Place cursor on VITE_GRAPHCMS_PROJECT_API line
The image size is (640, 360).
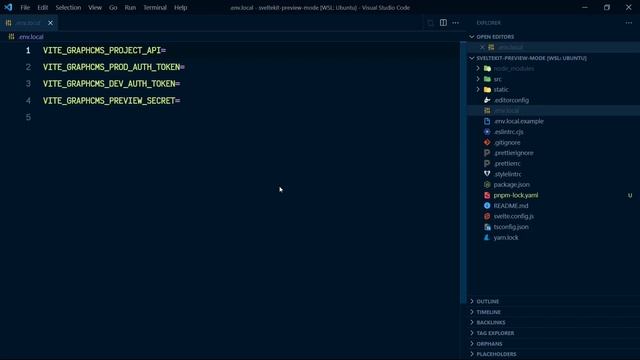pos(104,50)
